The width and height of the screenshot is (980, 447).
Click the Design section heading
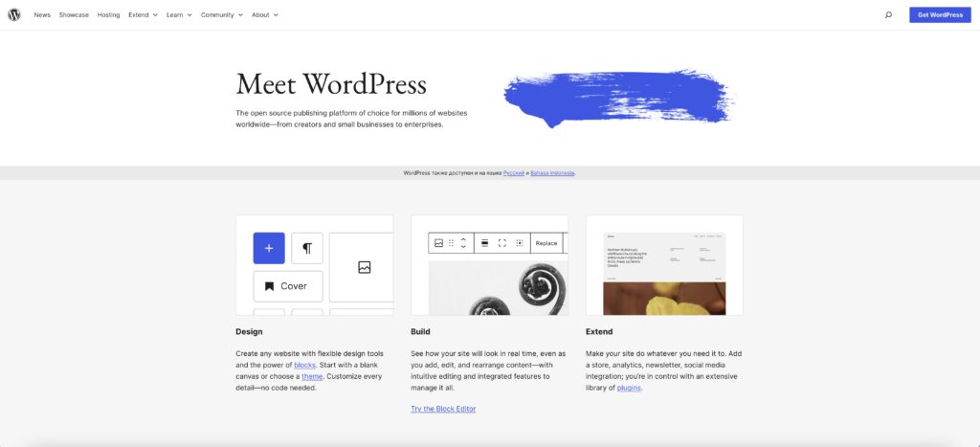click(x=250, y=332)
